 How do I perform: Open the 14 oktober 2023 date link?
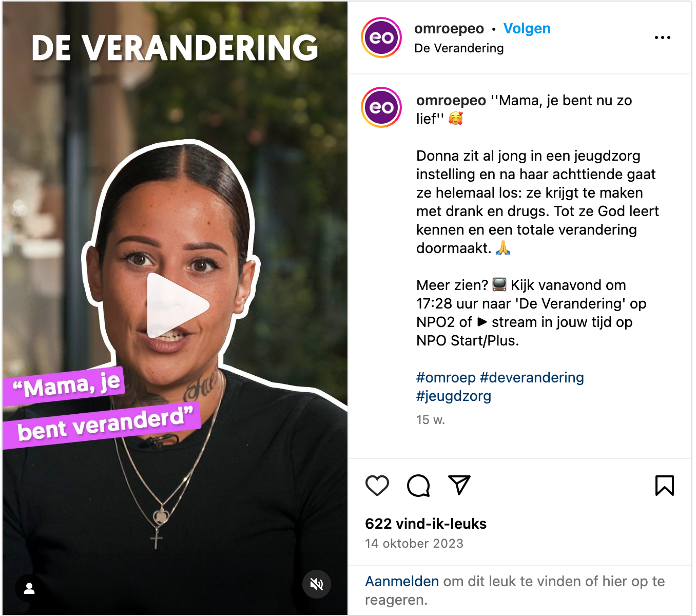click(x=414, y=544)
